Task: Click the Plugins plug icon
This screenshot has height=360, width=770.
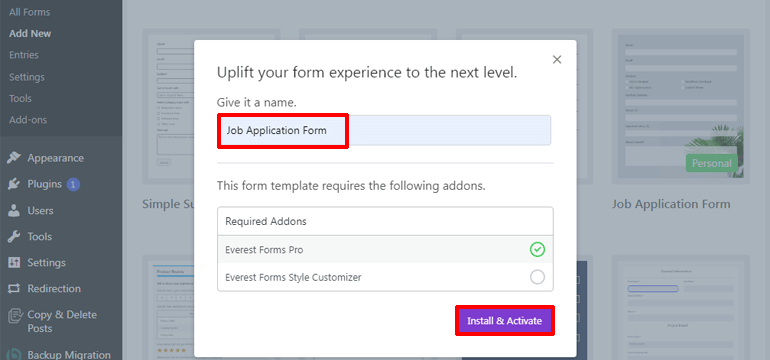Action: (14, 184)
